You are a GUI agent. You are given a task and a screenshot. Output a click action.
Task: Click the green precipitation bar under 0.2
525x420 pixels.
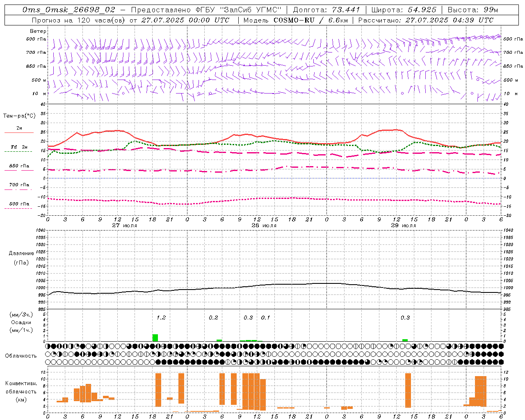tap(219, 340)
